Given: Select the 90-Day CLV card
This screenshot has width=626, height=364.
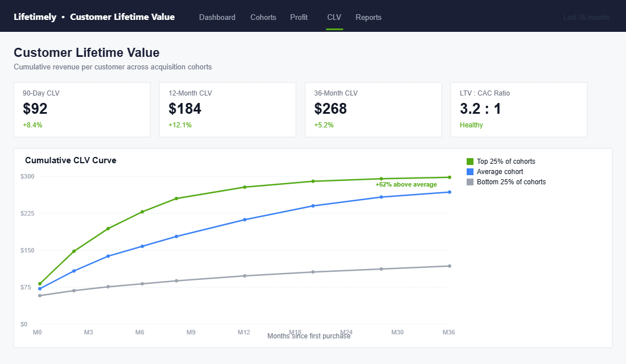Looking at the screenshot, I should [x=82, y=109].
